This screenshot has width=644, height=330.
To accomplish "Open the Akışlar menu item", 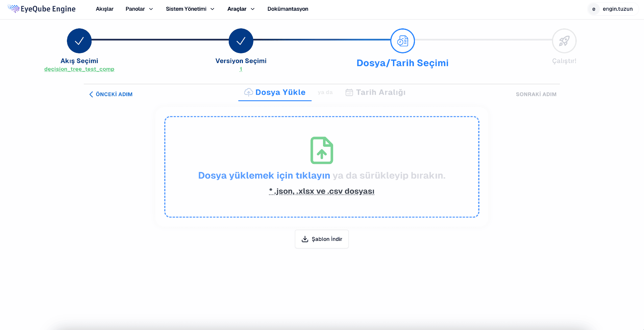I will 105,9.
